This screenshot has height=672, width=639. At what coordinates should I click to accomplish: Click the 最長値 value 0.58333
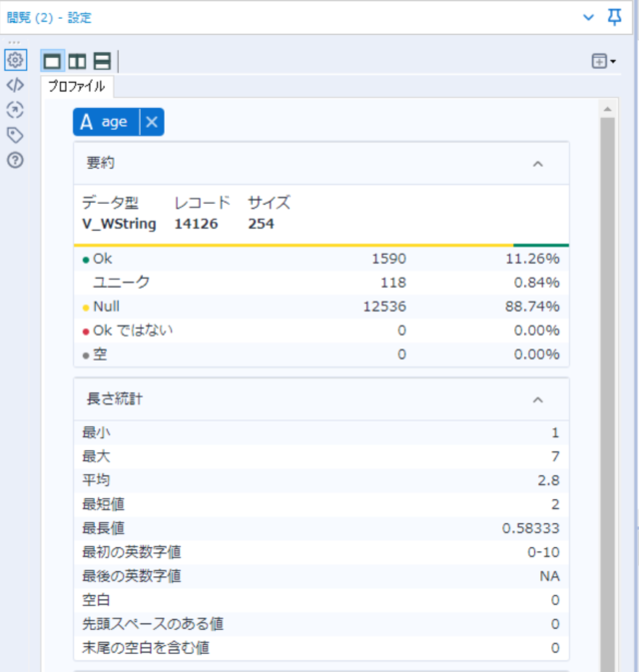pyautogui.click(x=530, y=528)
